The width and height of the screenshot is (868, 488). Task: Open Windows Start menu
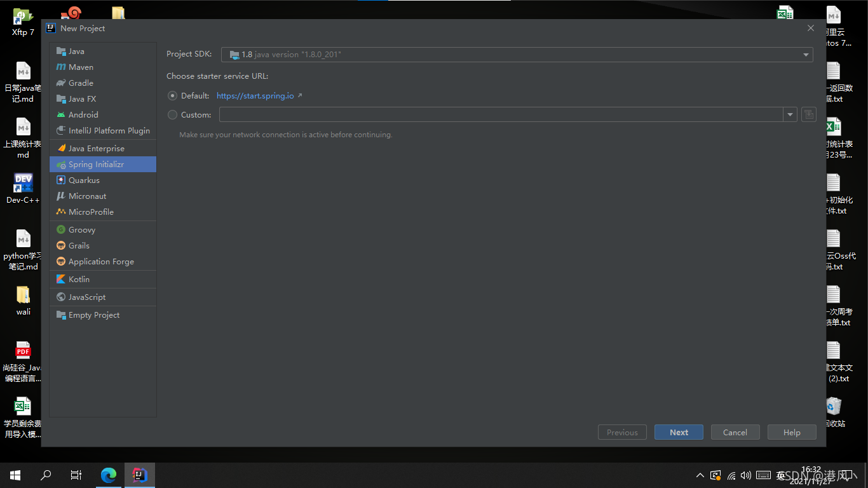point(15,475)
